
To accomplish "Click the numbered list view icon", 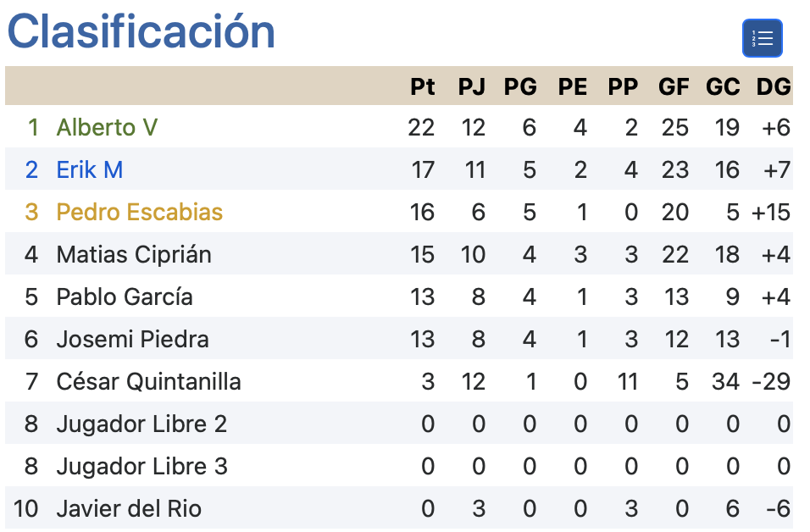I will [762, 38].
